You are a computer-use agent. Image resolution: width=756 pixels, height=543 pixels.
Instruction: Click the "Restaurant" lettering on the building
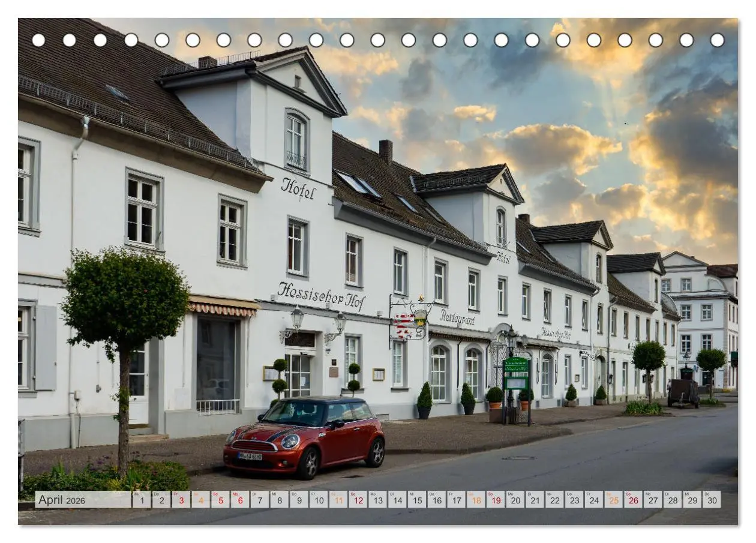pos(457,317)
